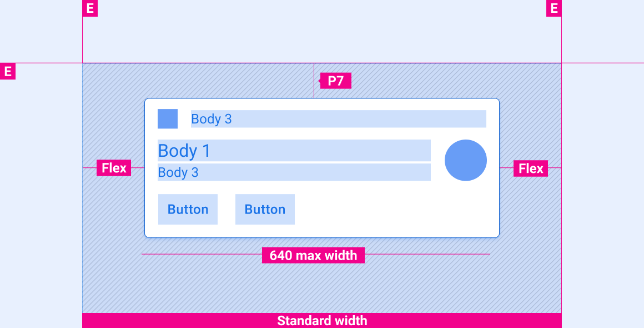Click the empty card area right of the buttons
The height and width of the screenshot is (328, 644).
tap(394, 210)
